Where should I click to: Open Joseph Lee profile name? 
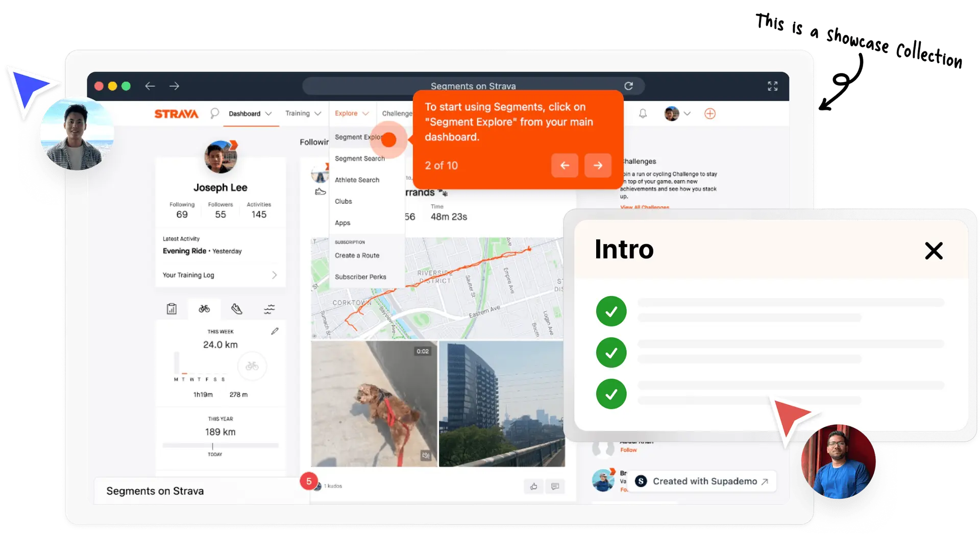click(x=220, y=187)
